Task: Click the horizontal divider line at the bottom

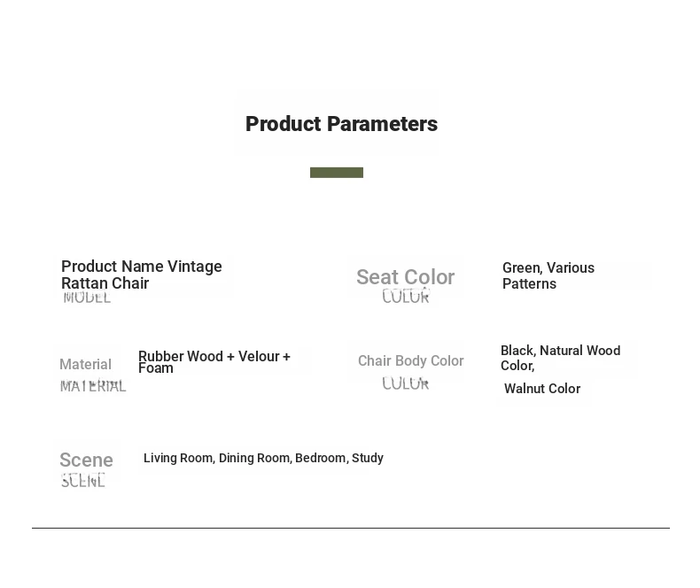Action: coord(350,528)
